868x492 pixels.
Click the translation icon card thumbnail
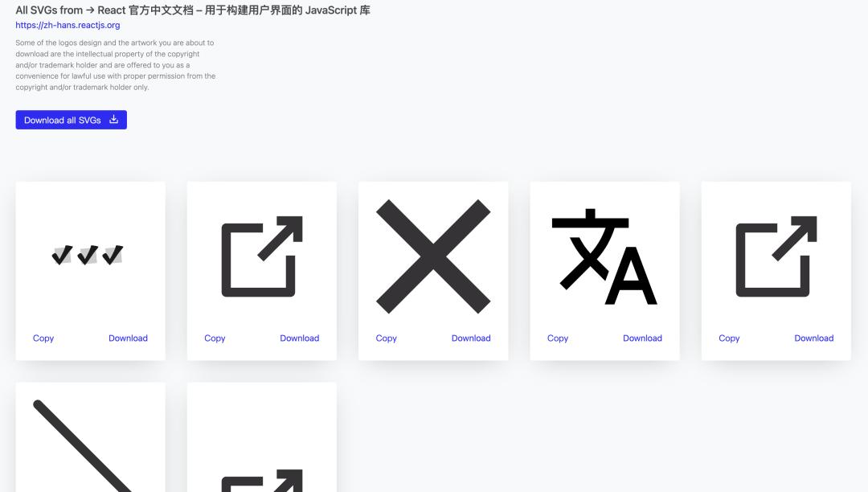click(x=604, y=256)
